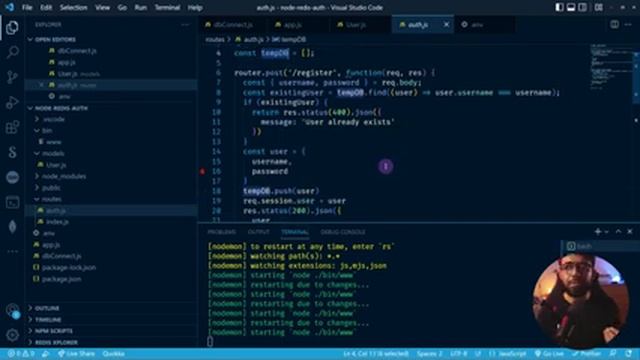Open the Search view in activity bar
Image resolution: width=640 pixels, height=360 pixels.
pyautogui.click(x=12, y=52)
